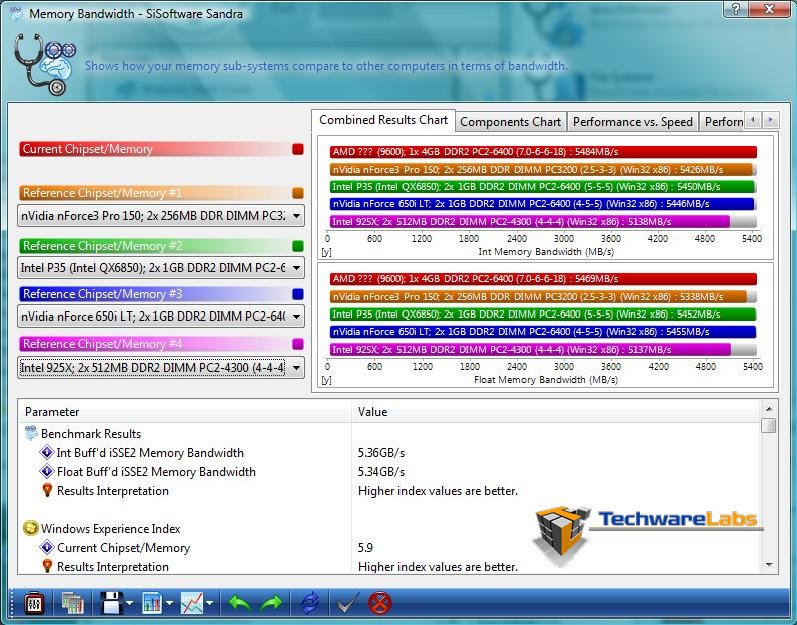Open the partially hidden Perforn tab
The image size is (797, 625).
tap(722, 122)
